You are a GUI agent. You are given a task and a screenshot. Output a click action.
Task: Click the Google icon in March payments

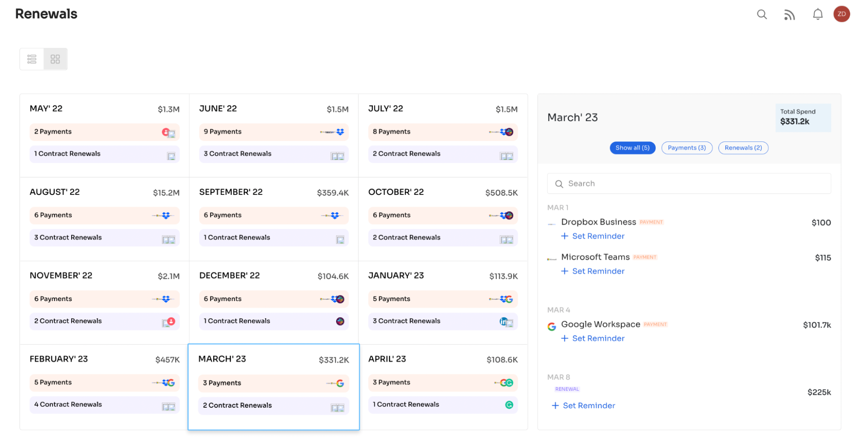tap(340, 383)
